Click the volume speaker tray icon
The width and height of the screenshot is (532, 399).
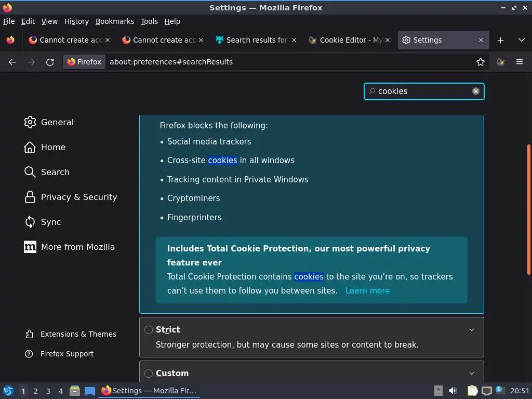click(x=453, y=391)
